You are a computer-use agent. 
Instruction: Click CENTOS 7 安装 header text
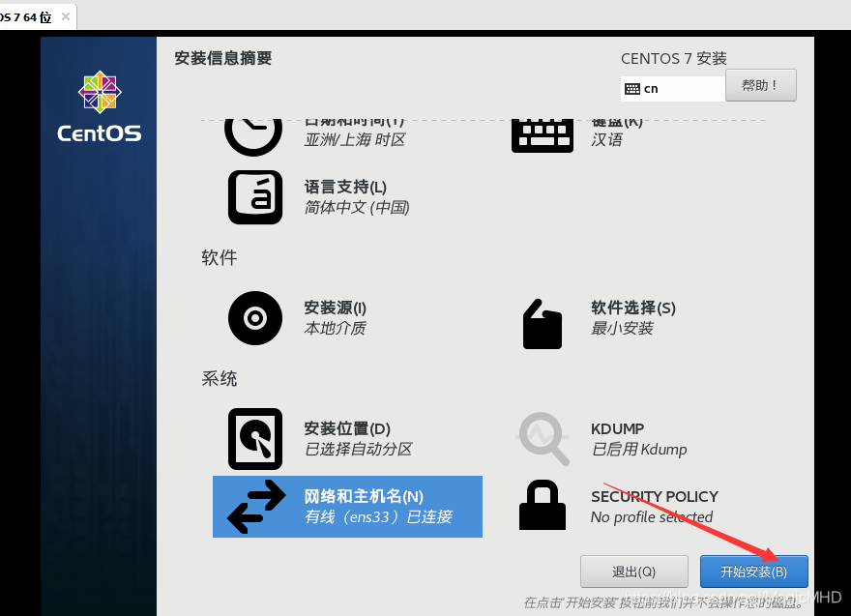coord(673,59)
